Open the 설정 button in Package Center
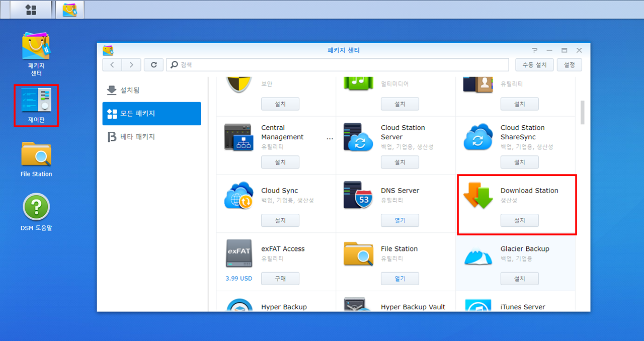Viewport: 644px width, 341px height. coord(570,65)
